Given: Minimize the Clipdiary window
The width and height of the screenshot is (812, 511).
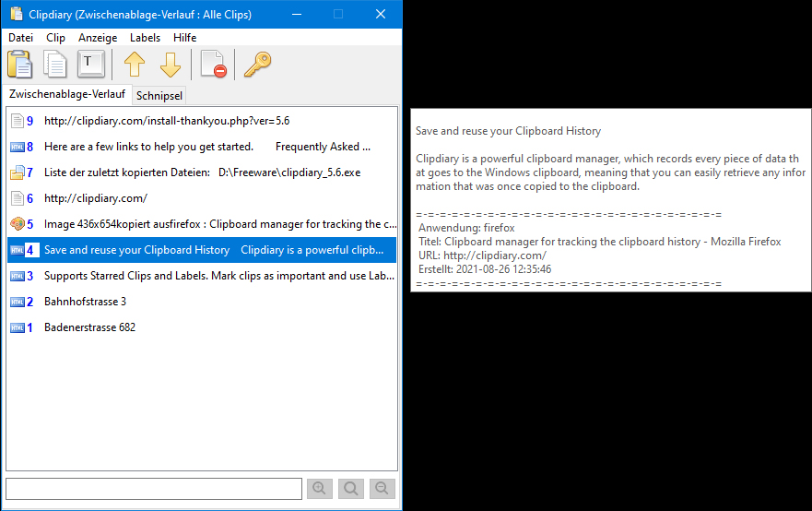Looking at the screenshot, I should coord(297,14).
